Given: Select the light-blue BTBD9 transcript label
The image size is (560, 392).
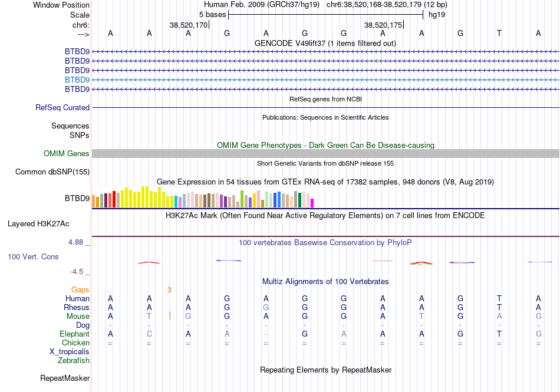Looking at the screenshot, I should (77, 80).
